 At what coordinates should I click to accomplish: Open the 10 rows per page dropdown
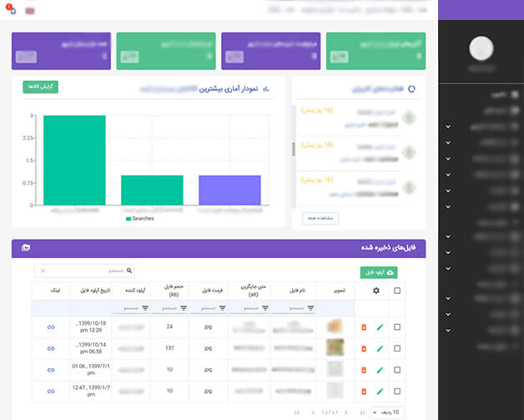tap(386, 412)
